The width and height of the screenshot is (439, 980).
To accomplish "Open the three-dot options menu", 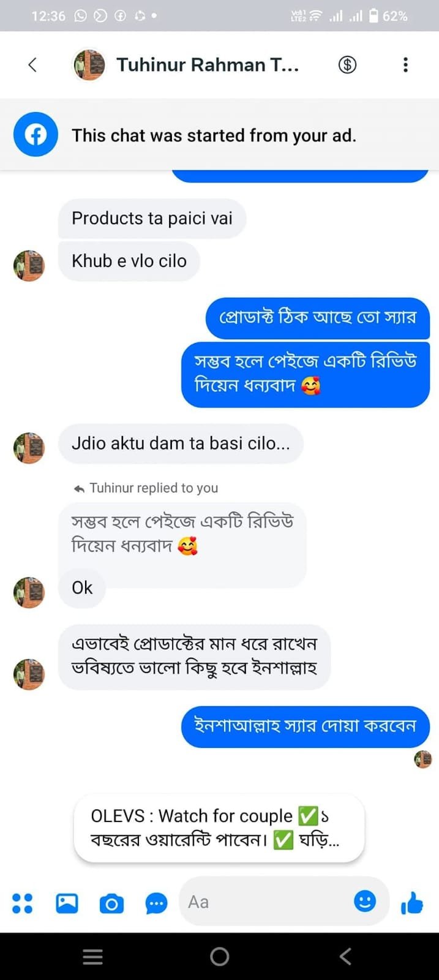I will pyautogui.click(x=405, y=65).
